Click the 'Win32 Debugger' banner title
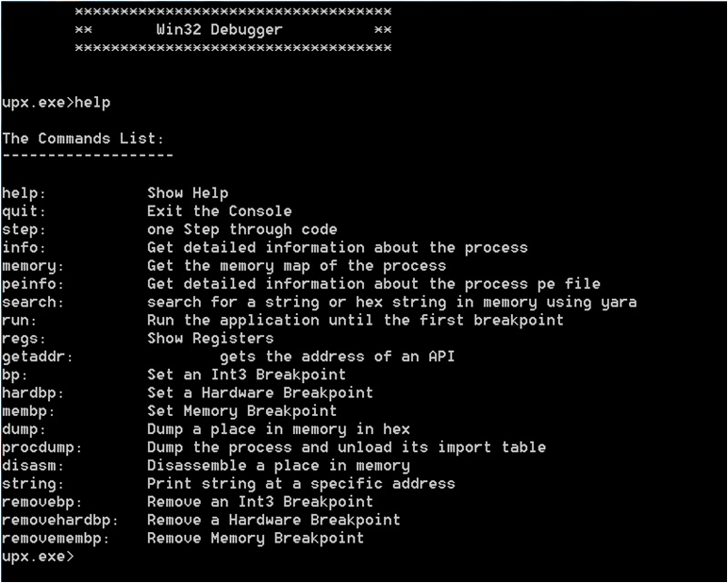 219,30
